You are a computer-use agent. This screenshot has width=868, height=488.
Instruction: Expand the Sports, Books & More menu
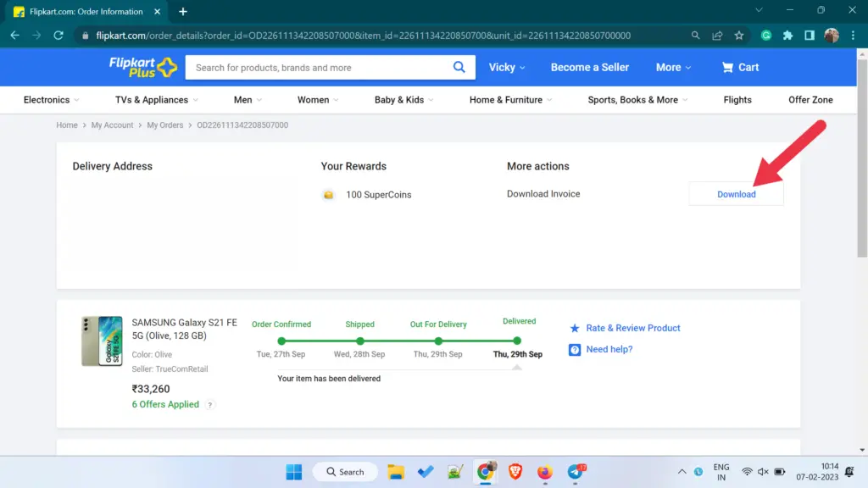[x=637, y=100]
